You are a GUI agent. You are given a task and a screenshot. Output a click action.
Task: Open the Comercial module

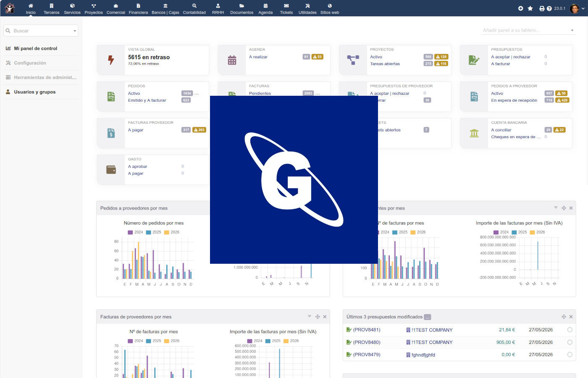click(x=116, y=8)
